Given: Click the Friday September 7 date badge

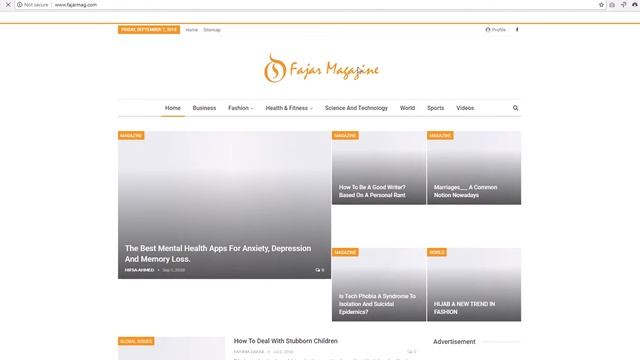Looking at the screenshot, I should [149, 30].
